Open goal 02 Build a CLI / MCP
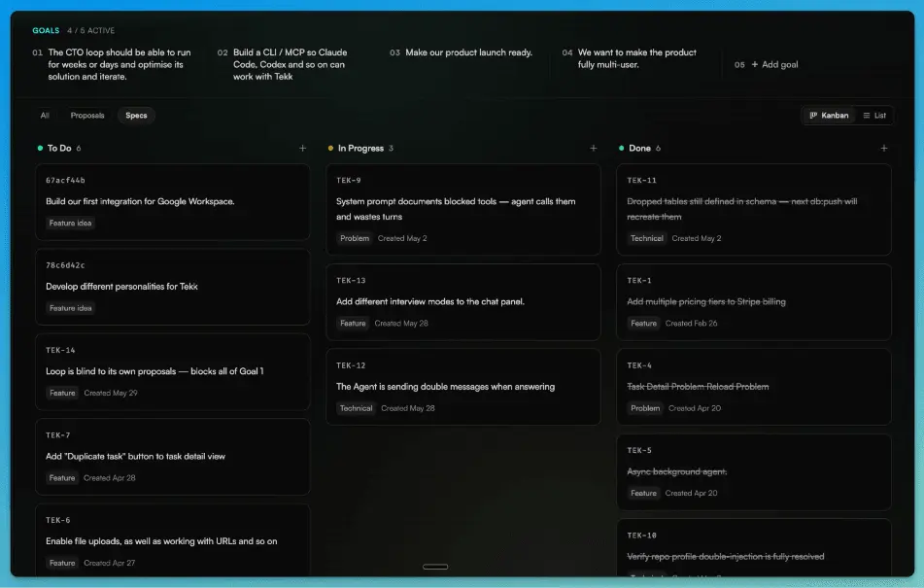924x588 pixels. tap(283, 64)
